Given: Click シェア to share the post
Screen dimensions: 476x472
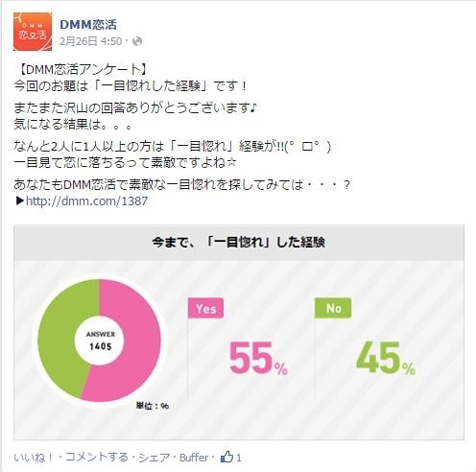Looking at the screenshot, I should [x=154, y=458].
